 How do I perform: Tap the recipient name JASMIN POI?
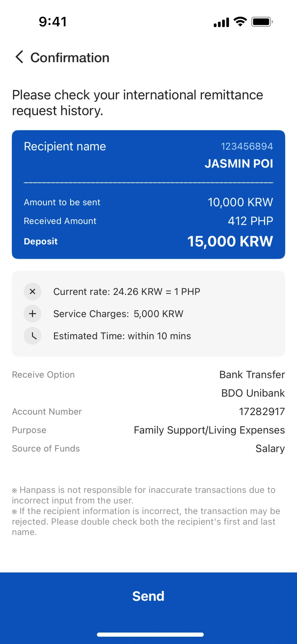pyautogui.click(x=239, y=164)
